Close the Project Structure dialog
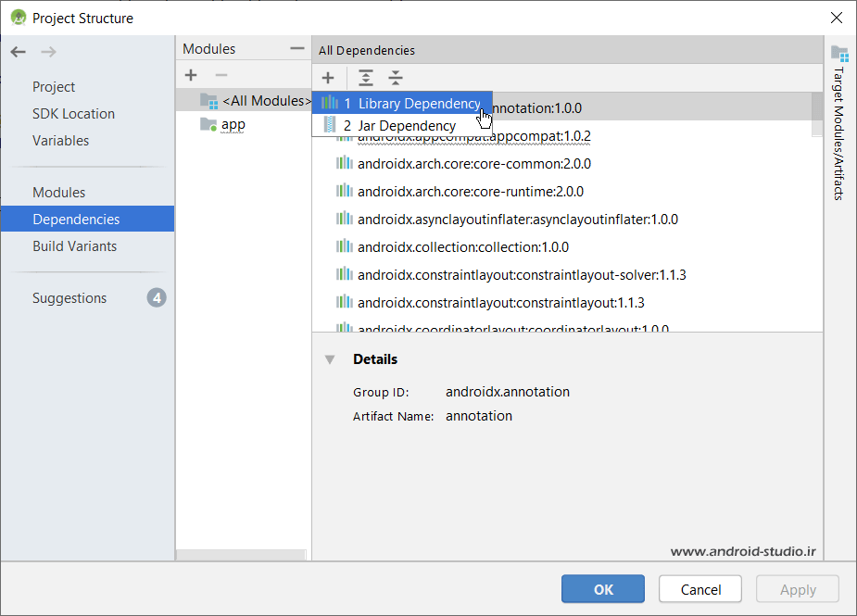 (837, 18)
